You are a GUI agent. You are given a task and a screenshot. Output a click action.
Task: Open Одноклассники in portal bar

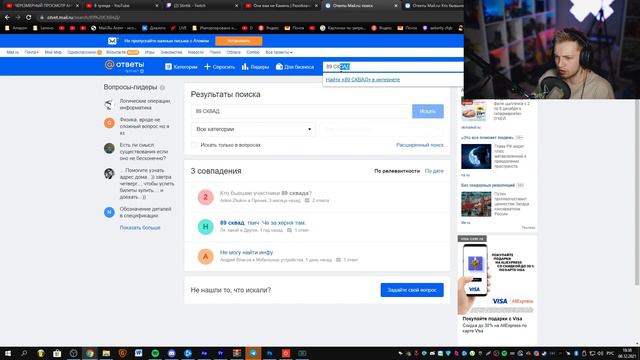(x=82, y=52)
